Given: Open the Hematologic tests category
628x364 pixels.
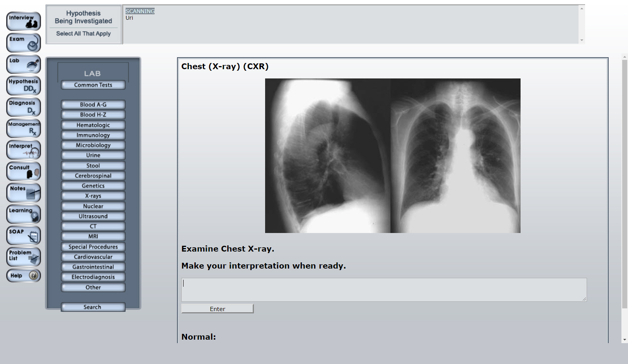Looking at the screenshot, I should [x=93, y=125].
